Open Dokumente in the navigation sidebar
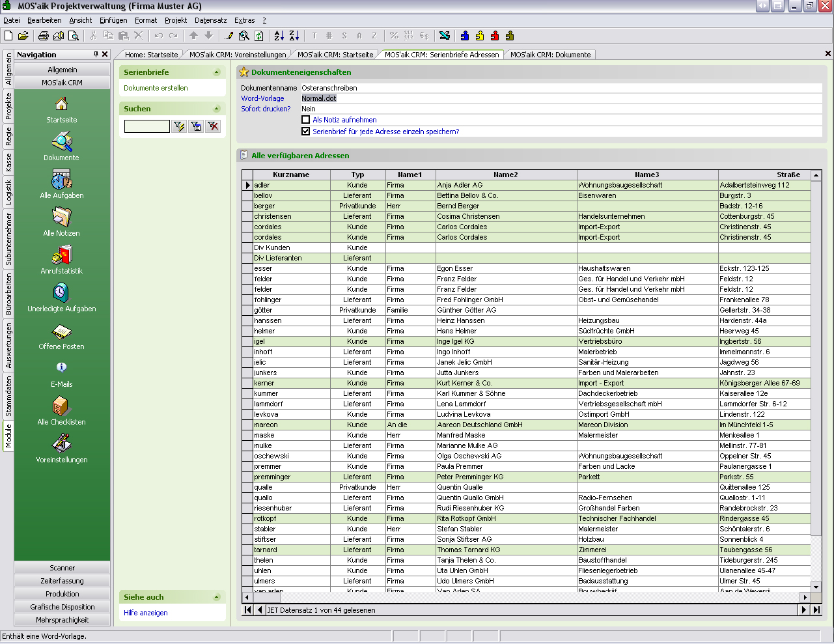Image resolution: width=834 pixels, height=644 pixels. click(x=61, y=142)
